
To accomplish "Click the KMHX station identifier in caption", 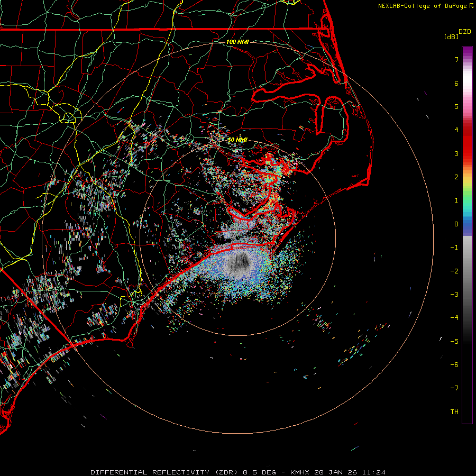I will tap(300, 472).
